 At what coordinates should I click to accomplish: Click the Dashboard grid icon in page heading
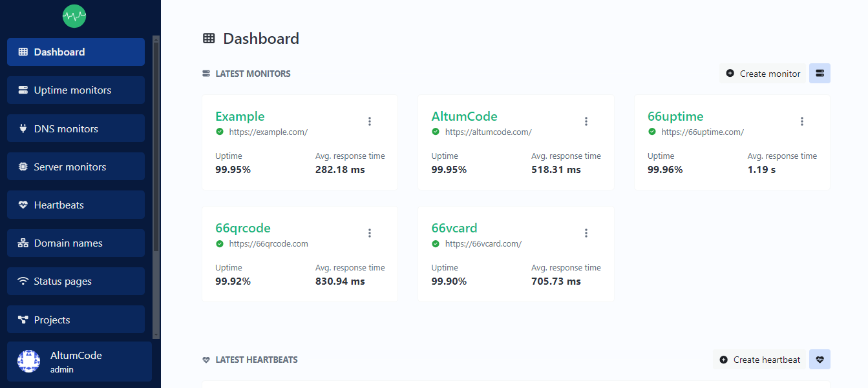tap(209, 38)
